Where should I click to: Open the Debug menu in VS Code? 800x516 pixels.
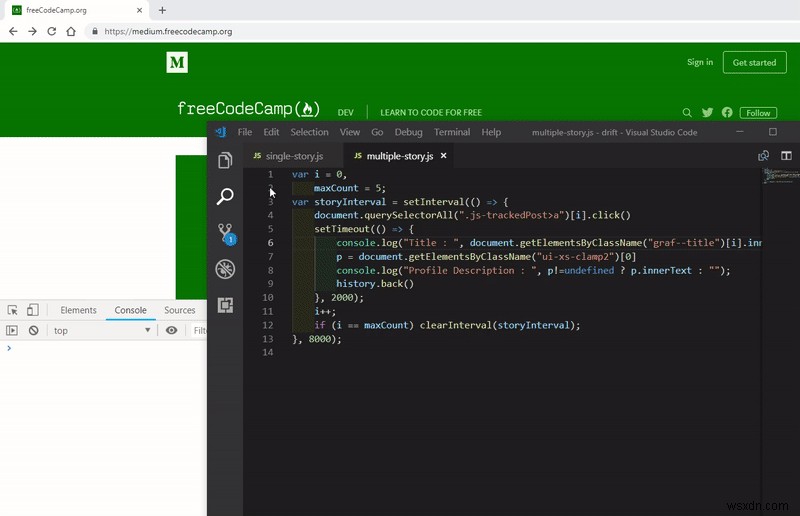[408, 132]
